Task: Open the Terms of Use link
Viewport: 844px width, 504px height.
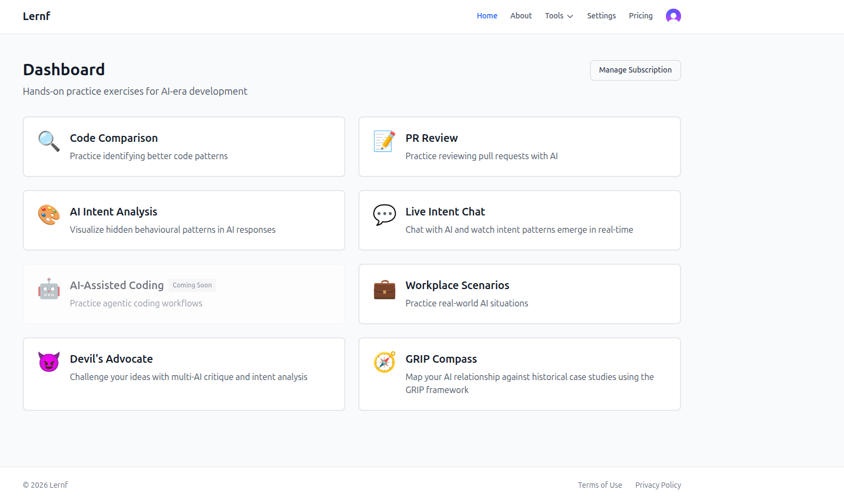Action: click(x=600, y=485)
